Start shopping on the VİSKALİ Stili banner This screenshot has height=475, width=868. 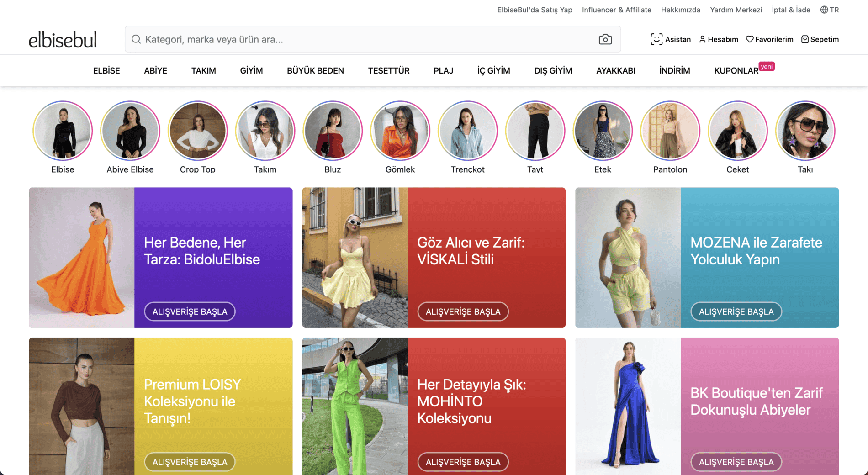[x=463, y=311]
